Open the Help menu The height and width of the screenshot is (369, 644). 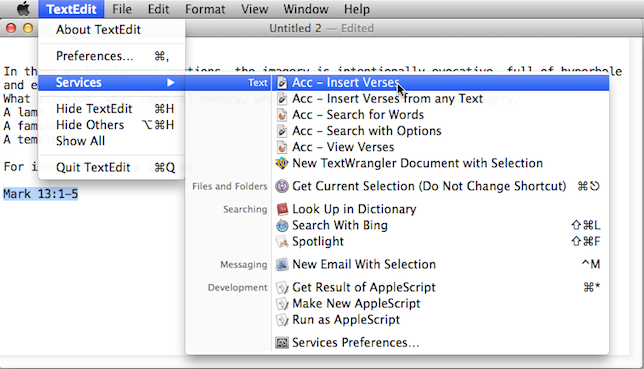click(357, 9)
